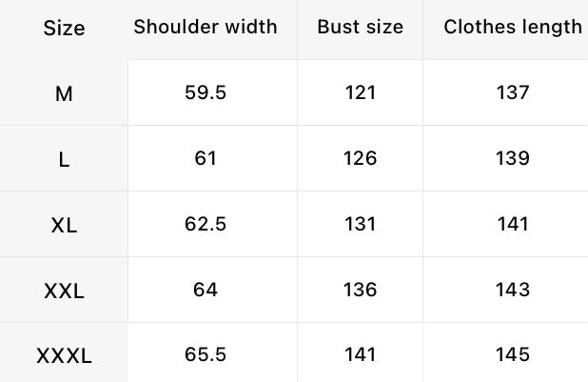
Task: Click the XXXL size row label
Action: pos(64,356)
